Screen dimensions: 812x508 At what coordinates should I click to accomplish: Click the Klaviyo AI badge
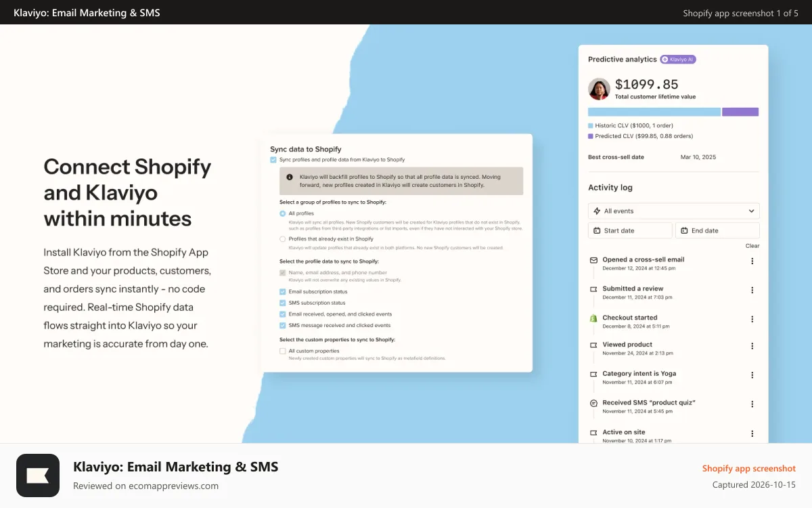[x=678, y=60]
